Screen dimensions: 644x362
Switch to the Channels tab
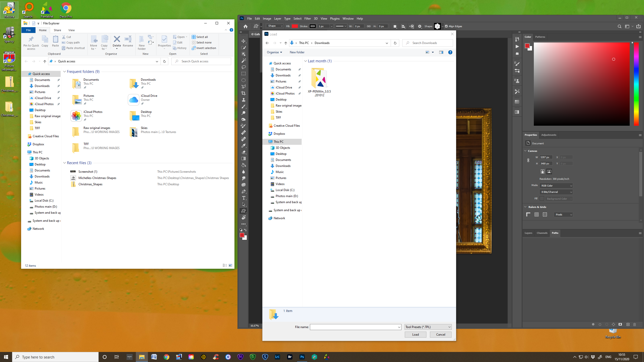[542, 233]
